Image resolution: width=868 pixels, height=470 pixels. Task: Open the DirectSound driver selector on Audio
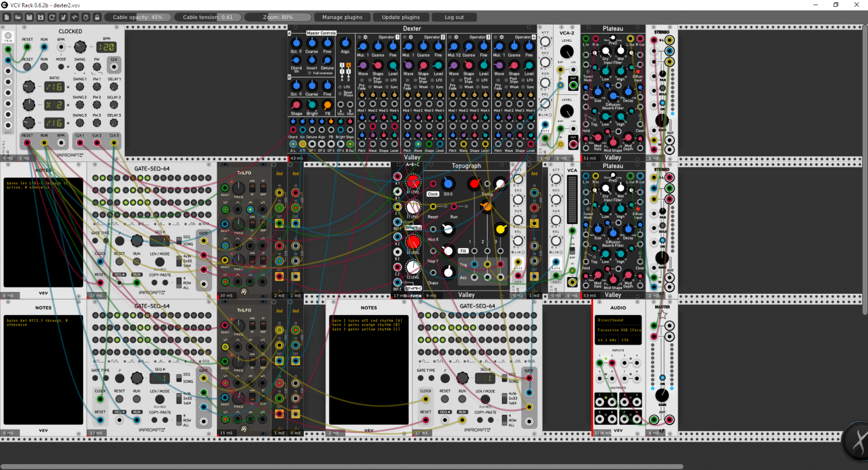(618, 320)
